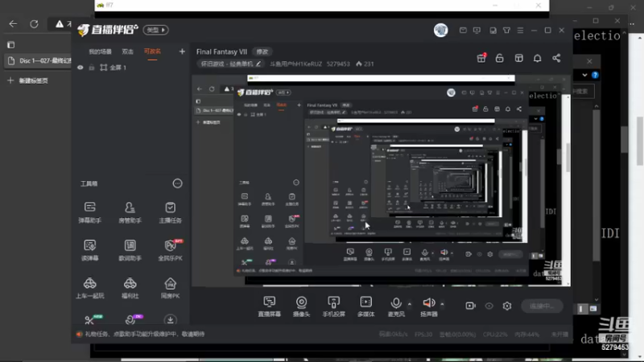Image resolution: width=644 pixels, height=362 pixels.
Task: Click 修改 button next to Final Fantasy VII
Action: click(x=262, y=51)
